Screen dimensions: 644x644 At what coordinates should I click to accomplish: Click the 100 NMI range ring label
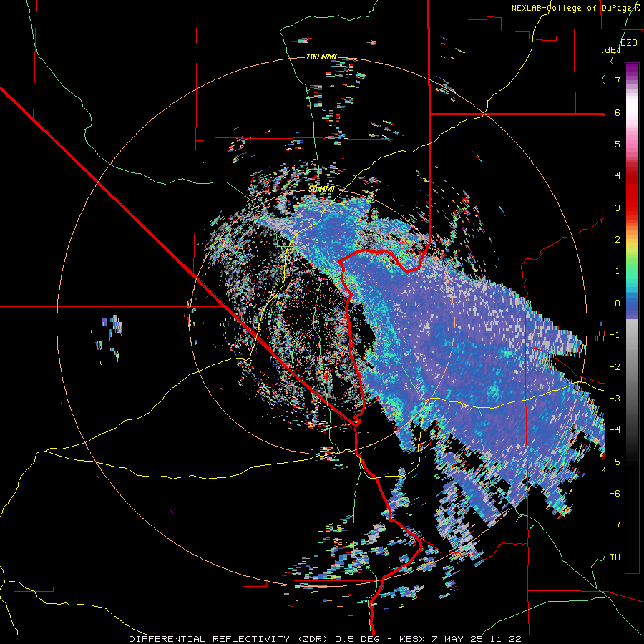321,57
